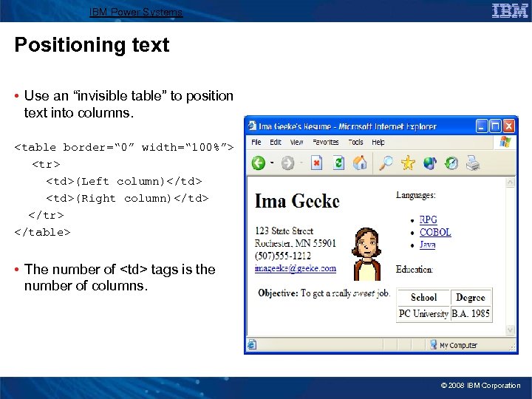Image resolution: width=532 pixels, height=399 pixels.
Task: Click the Stop page loading icon
Action: click(316, 163)
